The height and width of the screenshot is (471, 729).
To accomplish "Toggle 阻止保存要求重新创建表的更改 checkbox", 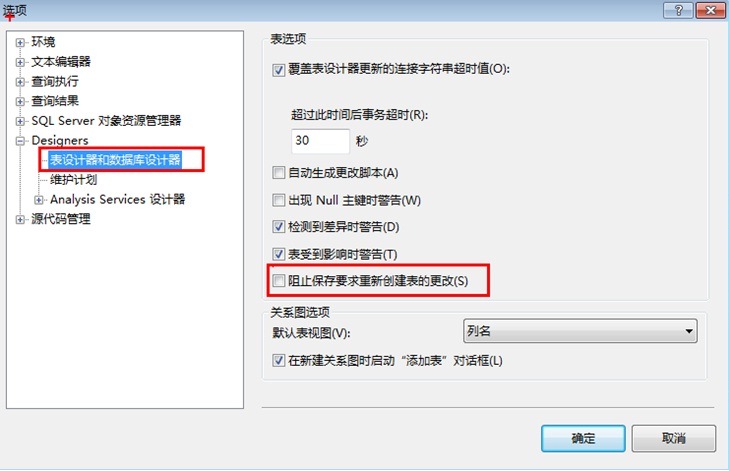I will 278,280.
